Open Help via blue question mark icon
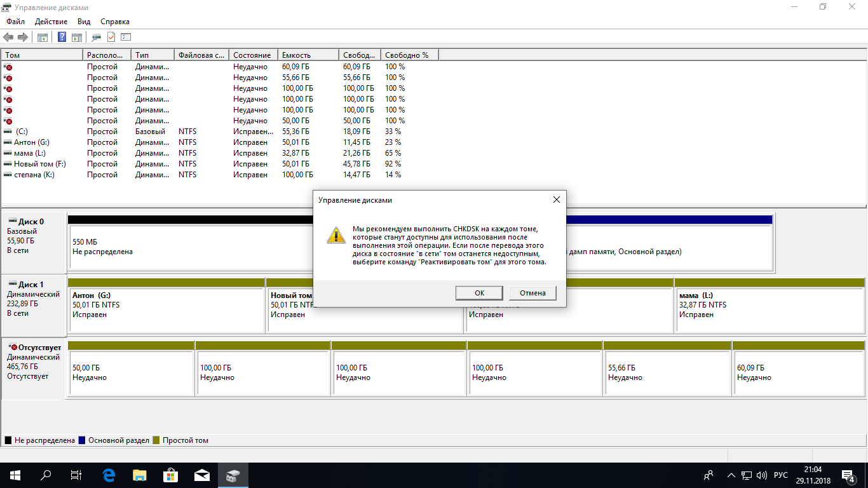The width and height of the screenshot is (868, 488). click(62, 37)
